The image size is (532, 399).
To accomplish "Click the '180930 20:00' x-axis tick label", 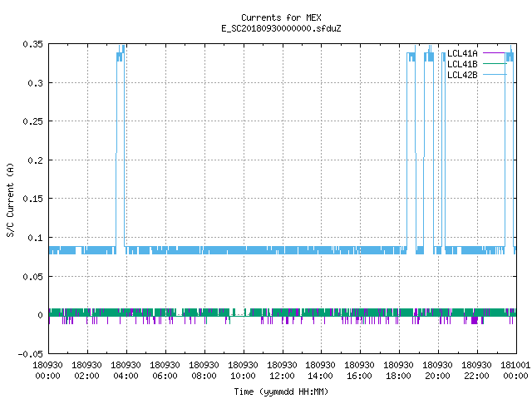I will point(438,370).
